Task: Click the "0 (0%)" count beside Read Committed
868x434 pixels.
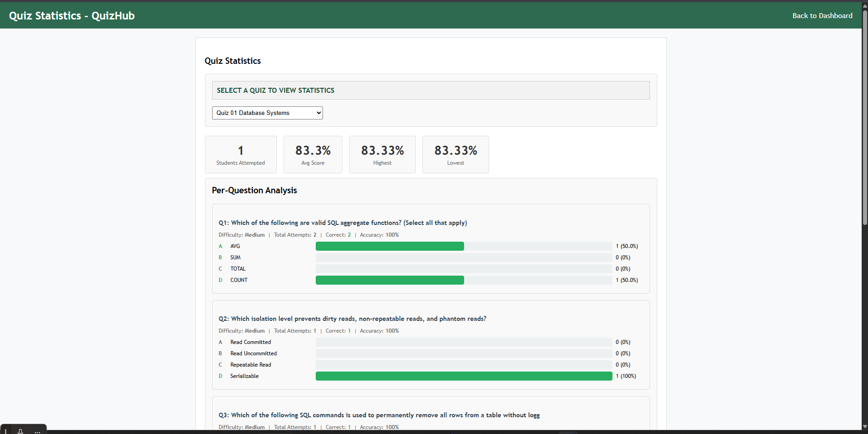Action: tap(623, 342)
